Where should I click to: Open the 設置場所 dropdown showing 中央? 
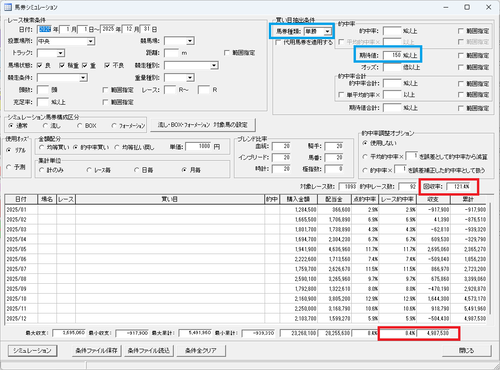click(91, 41)
